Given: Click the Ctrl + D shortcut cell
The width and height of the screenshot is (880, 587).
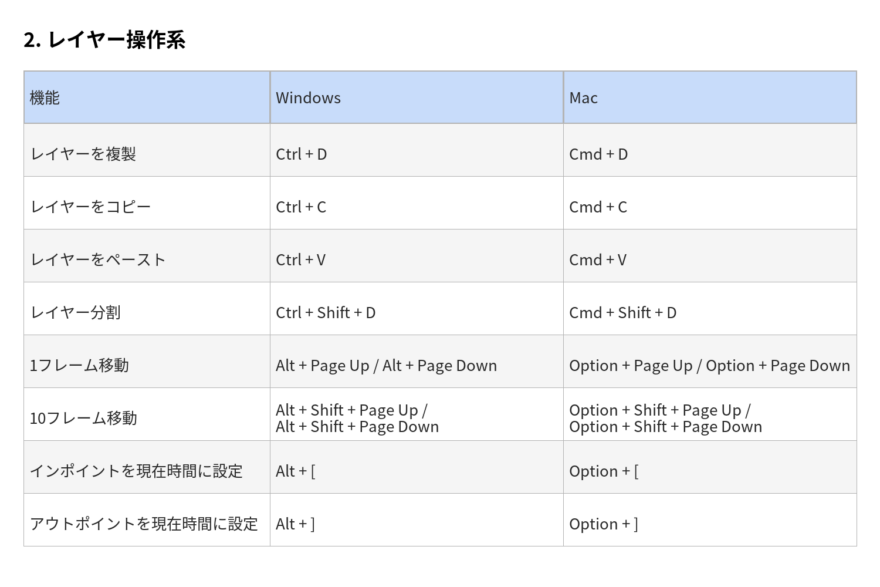Looking at the screenshot, I should (x=301, y=154).
